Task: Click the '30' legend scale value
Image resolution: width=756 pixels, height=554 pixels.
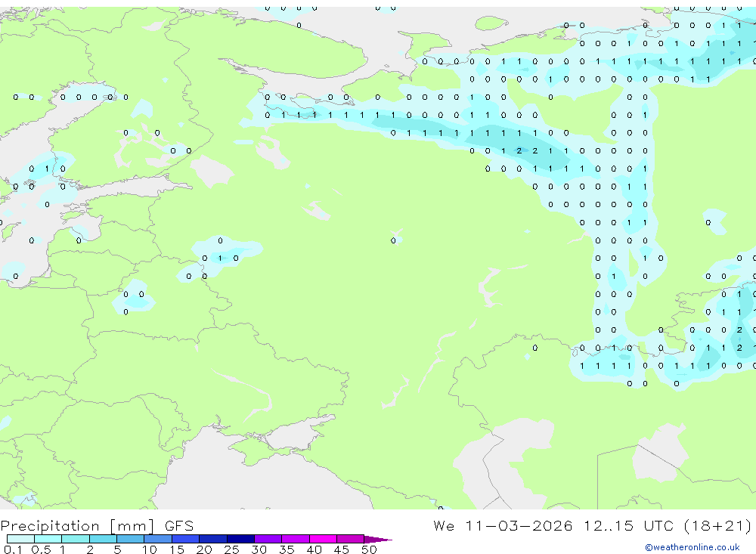Action: [x=259, y=549]
